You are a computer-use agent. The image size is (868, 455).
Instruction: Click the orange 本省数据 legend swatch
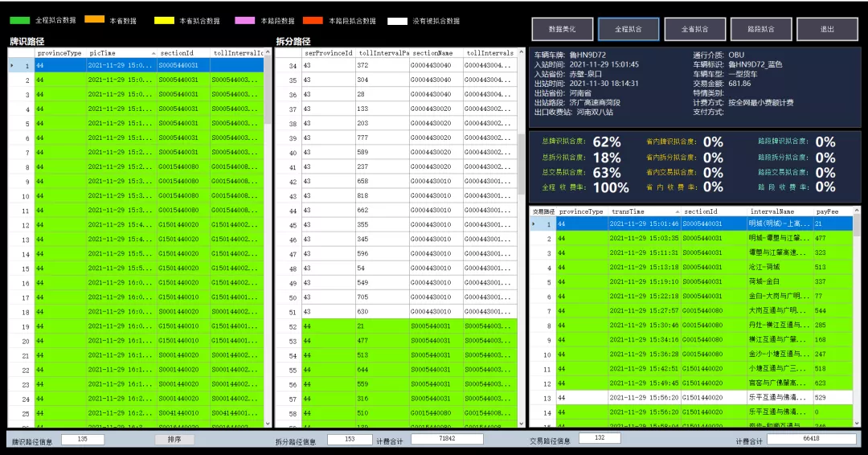point(95,20)
